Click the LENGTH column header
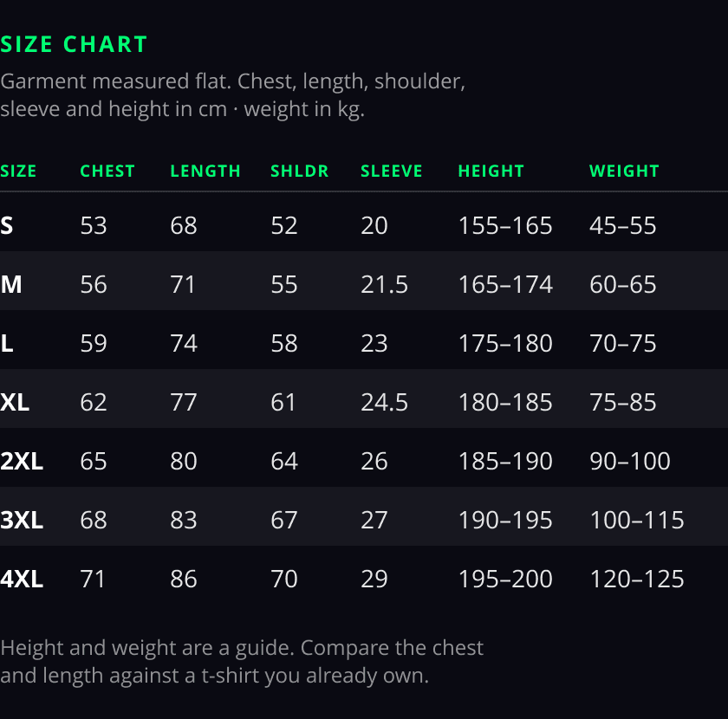Viewport: 728px width, 719px height. click(x=205, y=172)
